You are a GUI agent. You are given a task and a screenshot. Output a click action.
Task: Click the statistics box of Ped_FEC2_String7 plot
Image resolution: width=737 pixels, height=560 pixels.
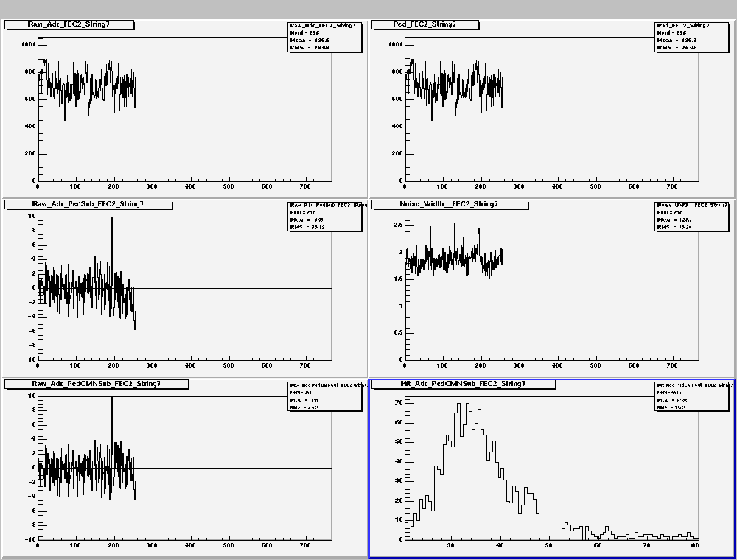click(692, 37)
